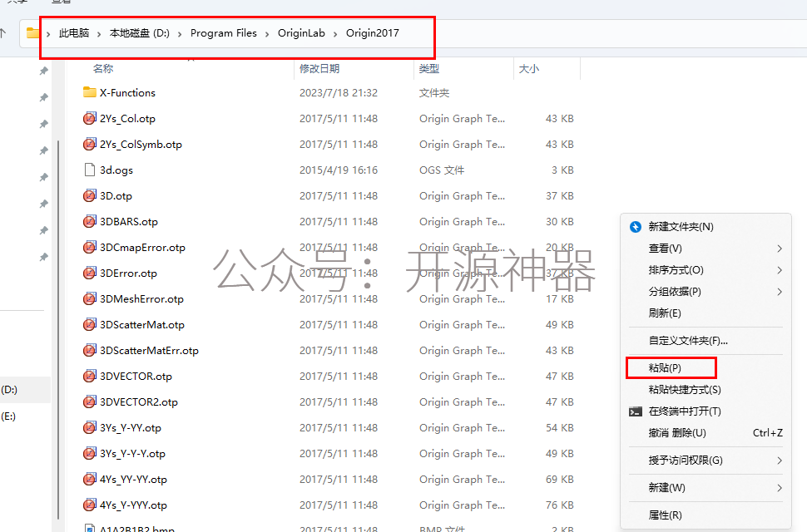Click the type cell reading OGS 文件
Viewport: 807px width, 532px height.
point(442,170)
